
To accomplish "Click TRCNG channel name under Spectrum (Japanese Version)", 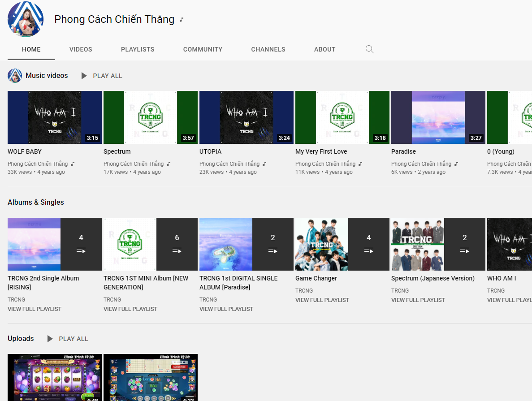I will click(400, 291).
